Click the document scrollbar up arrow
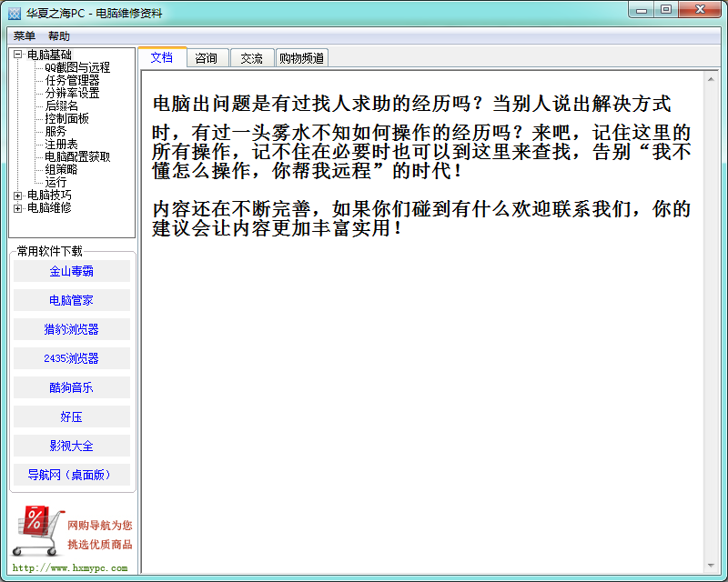 click(x=711, y=79)
